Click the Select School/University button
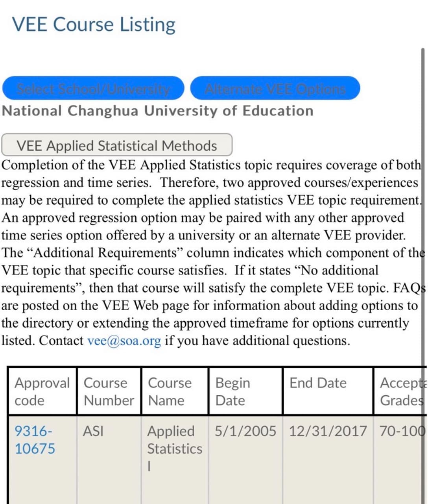Screen dimensions: 428x504 coord(93,88)
